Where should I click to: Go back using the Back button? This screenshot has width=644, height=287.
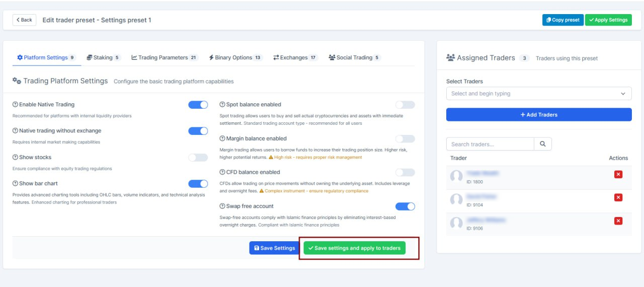point(24,20)
